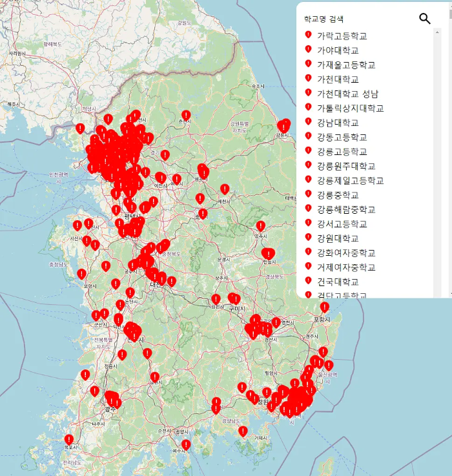Click the school list scrollbar track
452x476 pixels.
(x=437, y=164)
